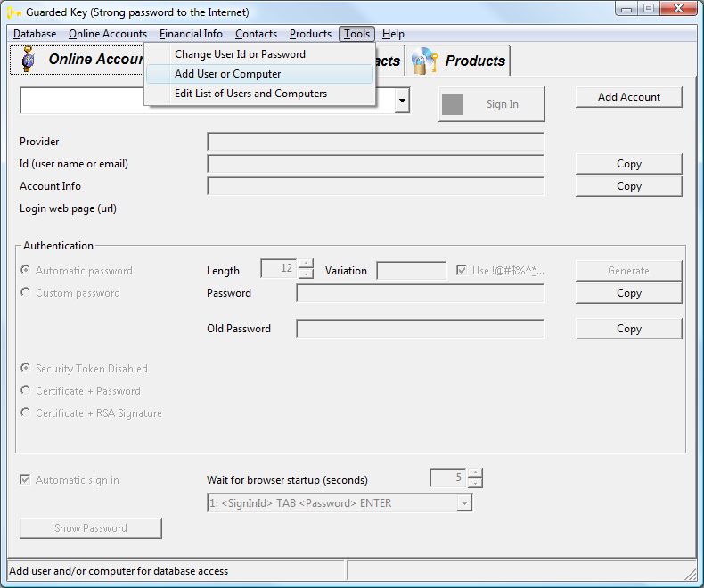Viewport: 704px width, 588px height.
Task: Copy the Account Info value
Action: tap(628, 186)
